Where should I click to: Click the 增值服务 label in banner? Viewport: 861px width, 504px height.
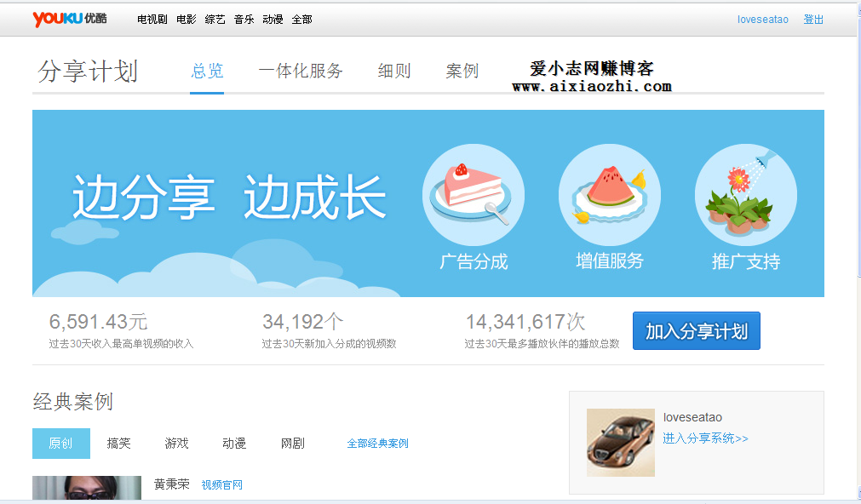610,261
